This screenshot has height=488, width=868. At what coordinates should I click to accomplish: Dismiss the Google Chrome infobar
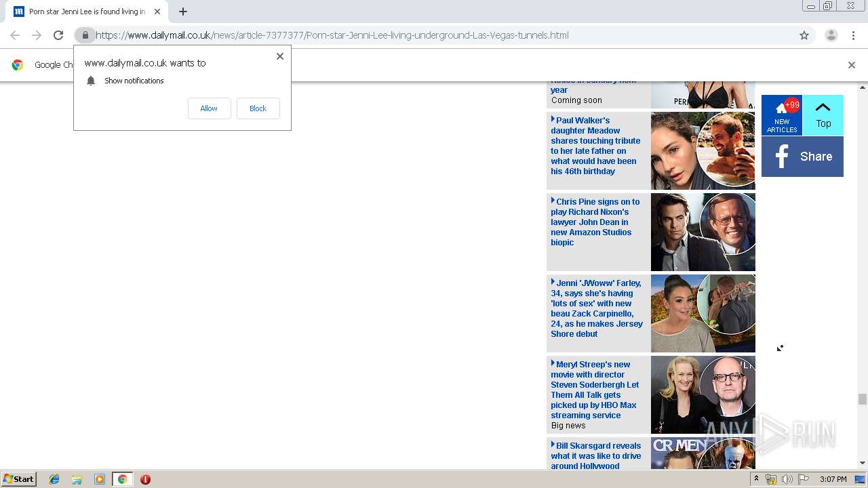click(852, 65)
